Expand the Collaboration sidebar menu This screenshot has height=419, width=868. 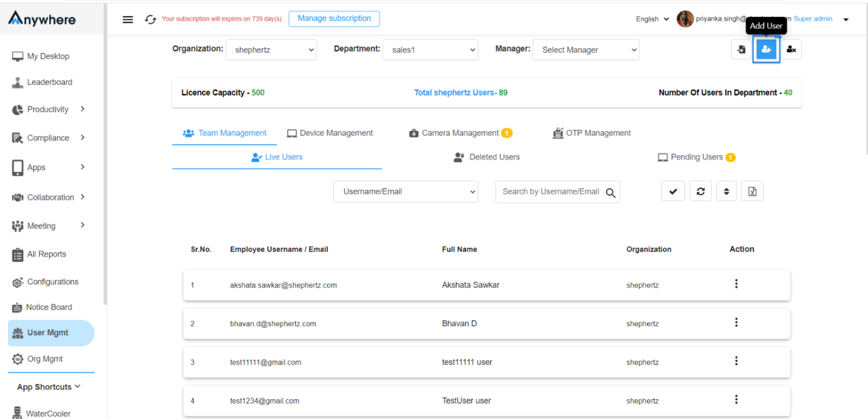[x=48, y=197]
